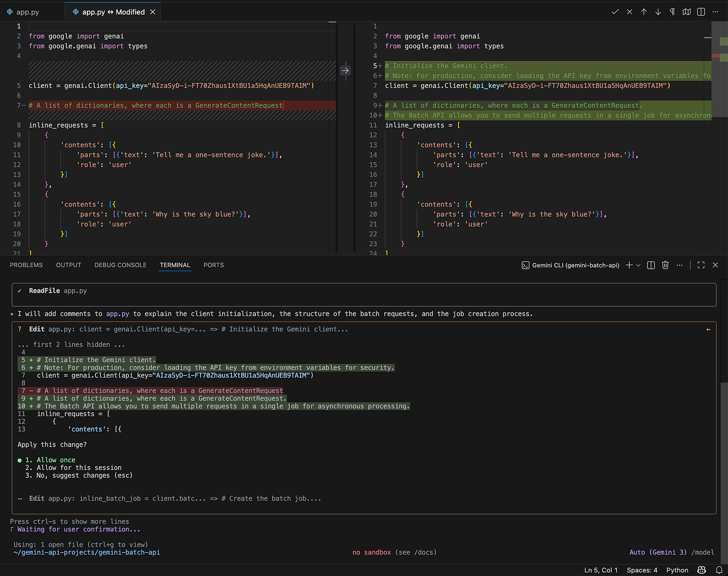Click the ~/gemini-api-projects/gemini-batch-api path

tap(87, 553)
